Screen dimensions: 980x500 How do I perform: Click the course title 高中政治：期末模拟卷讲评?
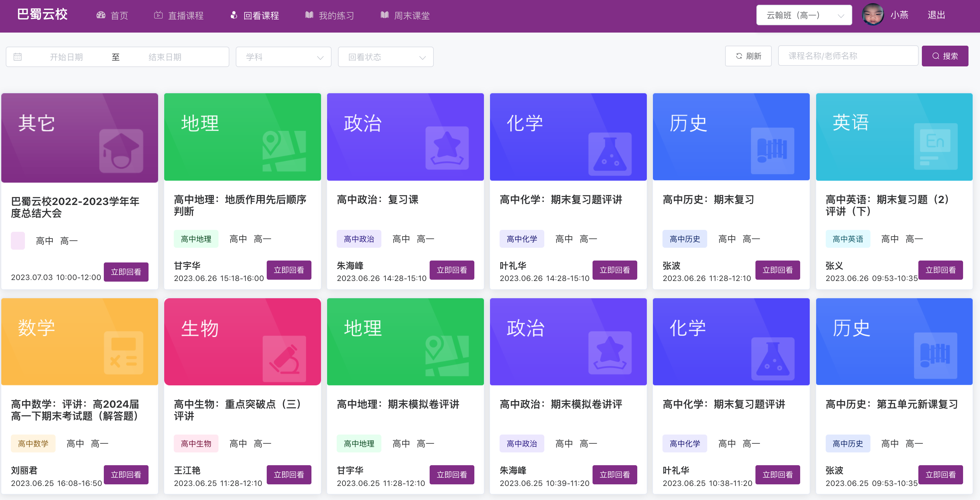tap(561, 404)
